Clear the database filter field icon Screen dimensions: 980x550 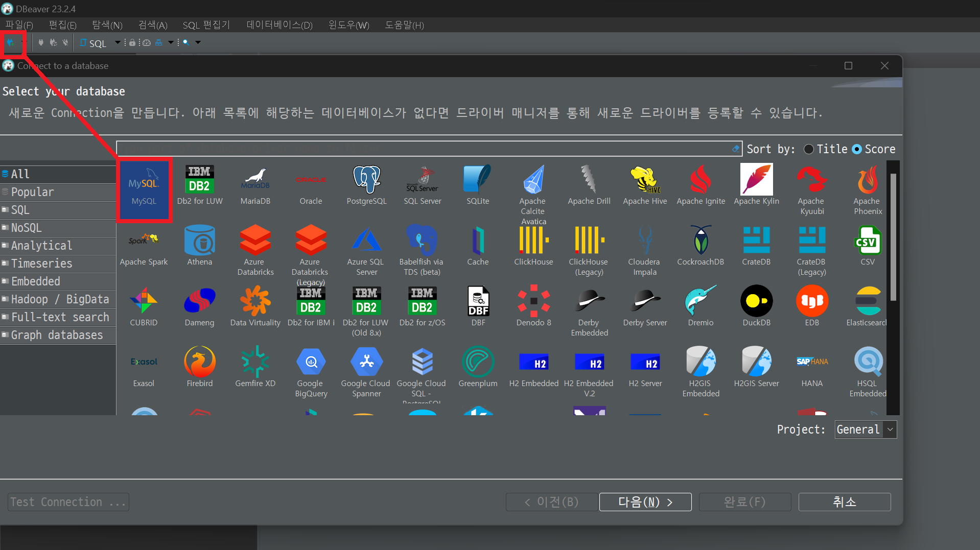click(x=735, y=149)
